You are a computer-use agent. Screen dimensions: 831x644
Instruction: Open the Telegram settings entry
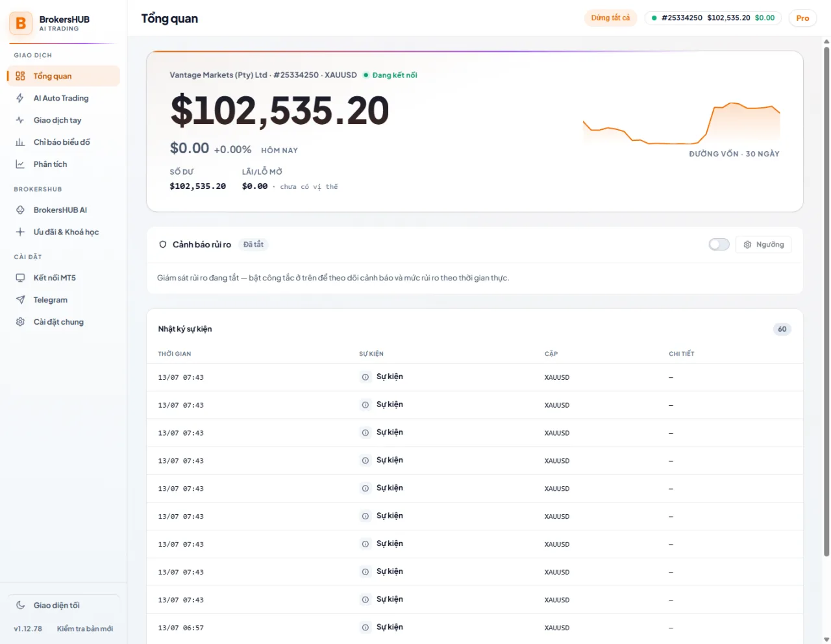(64, 300)
